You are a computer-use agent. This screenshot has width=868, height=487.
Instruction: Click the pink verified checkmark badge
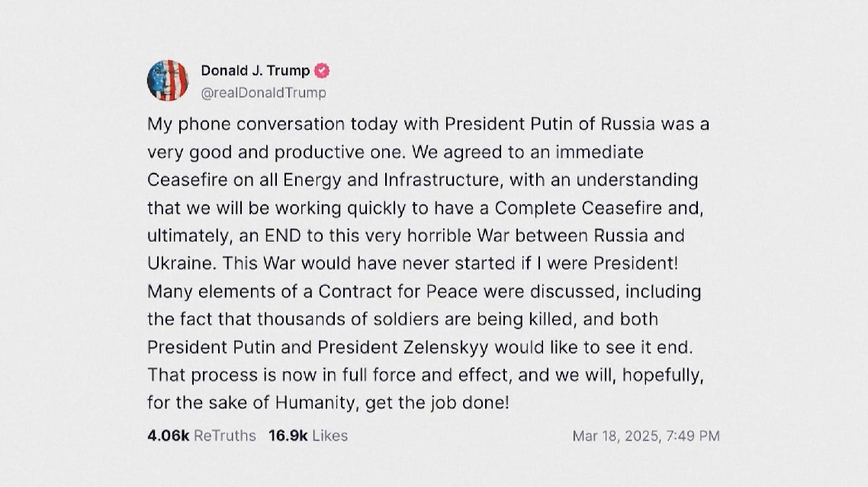tap(322, 71)
